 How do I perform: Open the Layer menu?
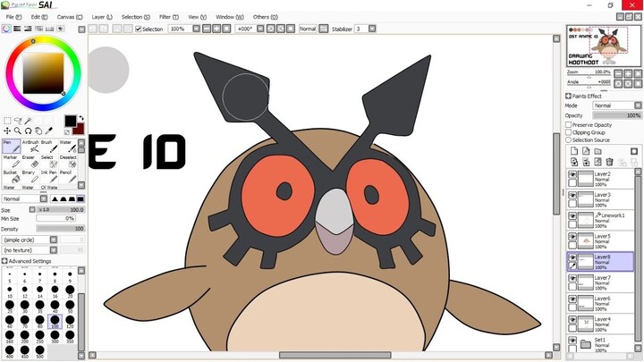[102, 17]
